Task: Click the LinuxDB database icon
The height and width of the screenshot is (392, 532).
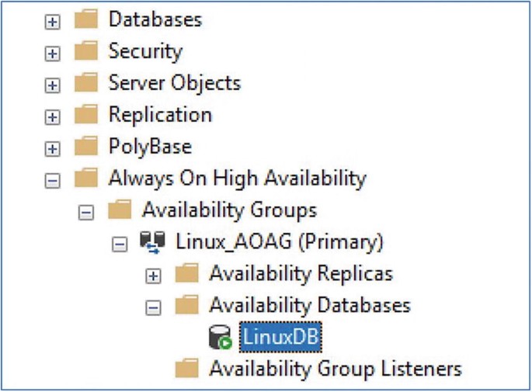Action: [x=221, y=338]
